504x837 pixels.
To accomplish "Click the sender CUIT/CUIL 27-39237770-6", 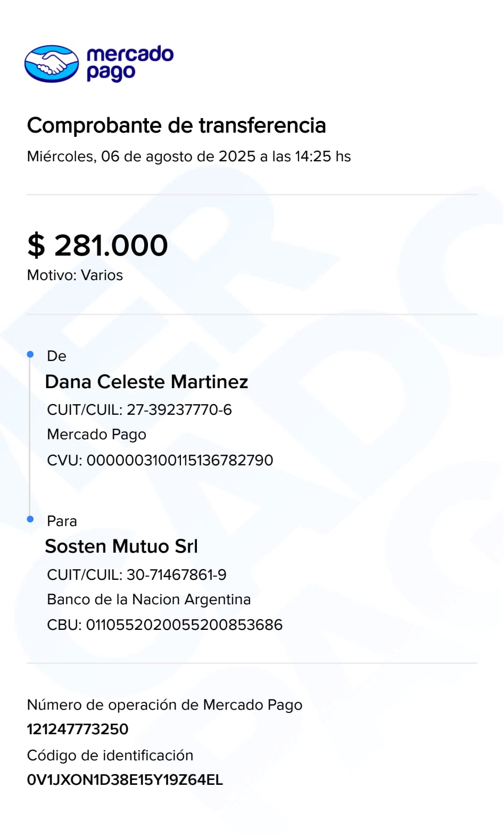I will point(139,410).
